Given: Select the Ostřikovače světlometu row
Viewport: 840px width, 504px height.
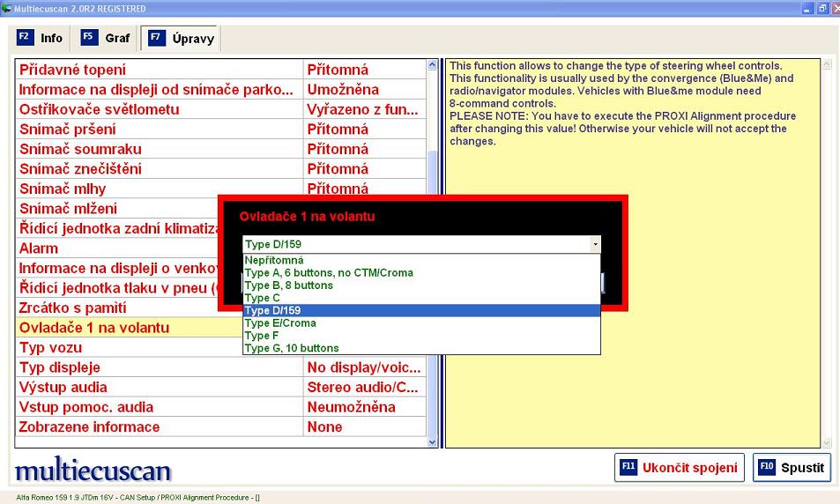Looking at the screenshot, I should click(x=220, y=108).
